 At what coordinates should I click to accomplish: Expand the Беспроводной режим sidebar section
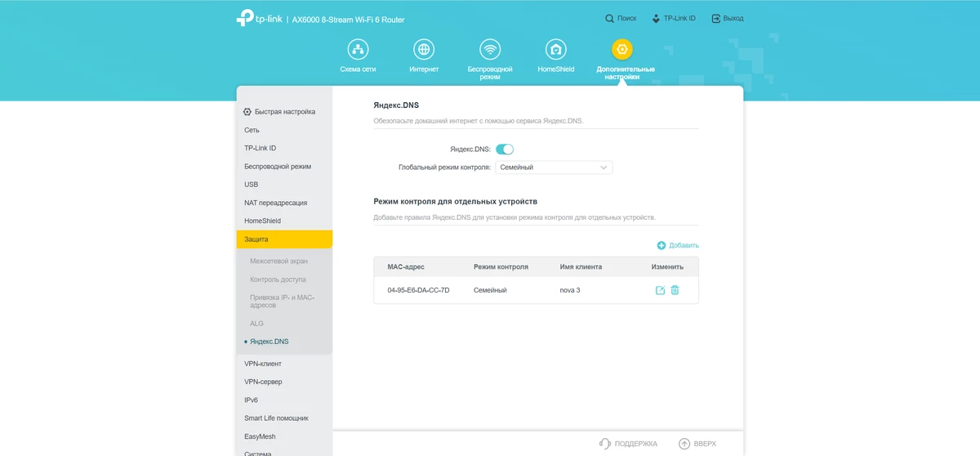(278, 167)
